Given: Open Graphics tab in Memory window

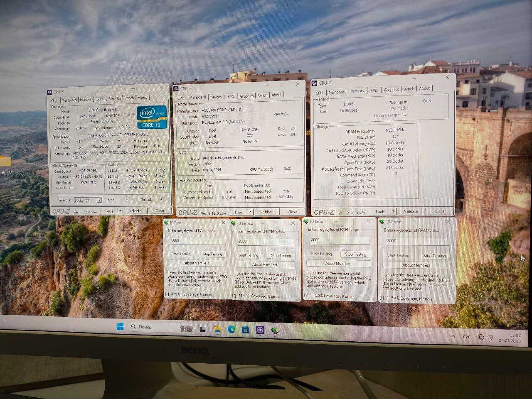Looking at the screenshot, I should point(391,90).
